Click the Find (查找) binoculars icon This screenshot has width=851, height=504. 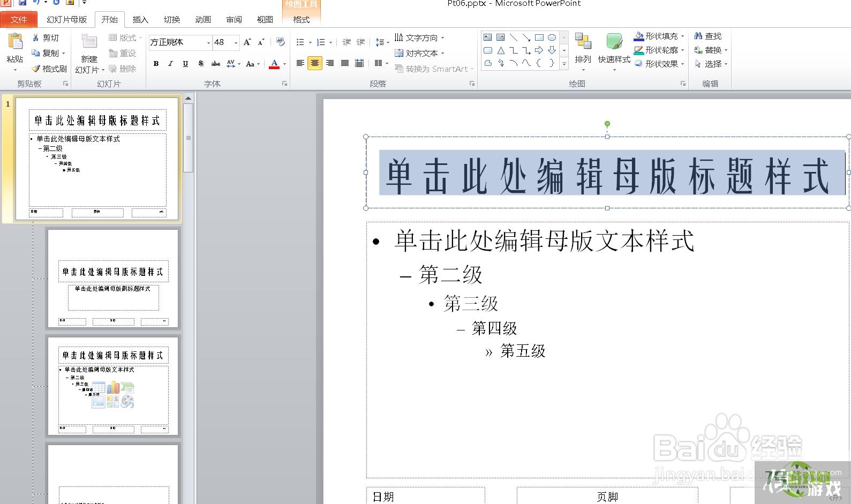point(698,36)
